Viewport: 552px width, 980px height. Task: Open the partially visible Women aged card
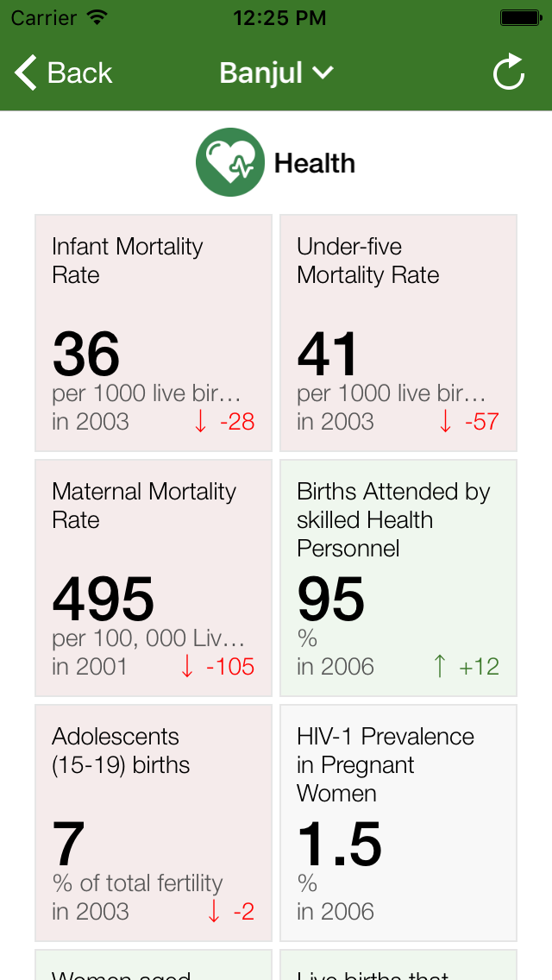(x=154, y=966)
